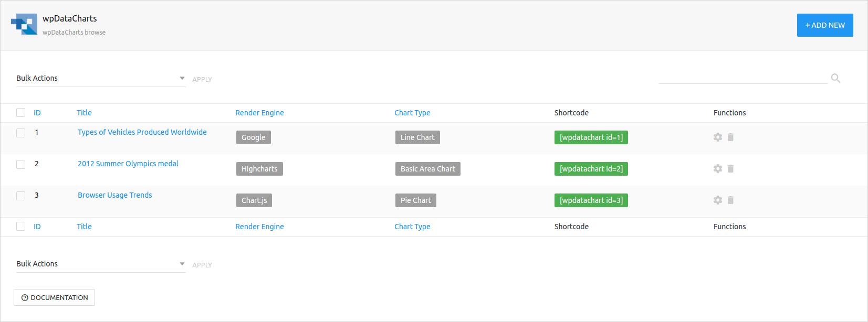
Task: Sort by Title in footer row
Action: pyautogui.click(x=84, y=227)
